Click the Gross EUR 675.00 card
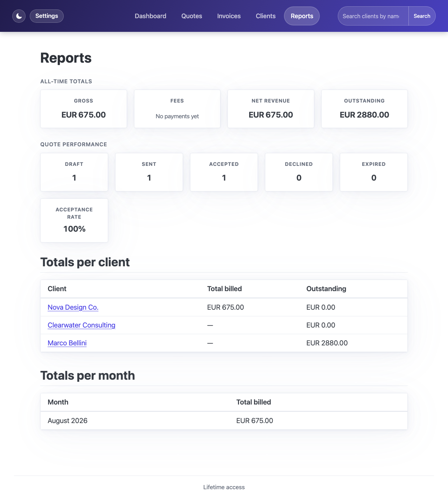The height and width of the screenshot is (499, 448). 84,109
